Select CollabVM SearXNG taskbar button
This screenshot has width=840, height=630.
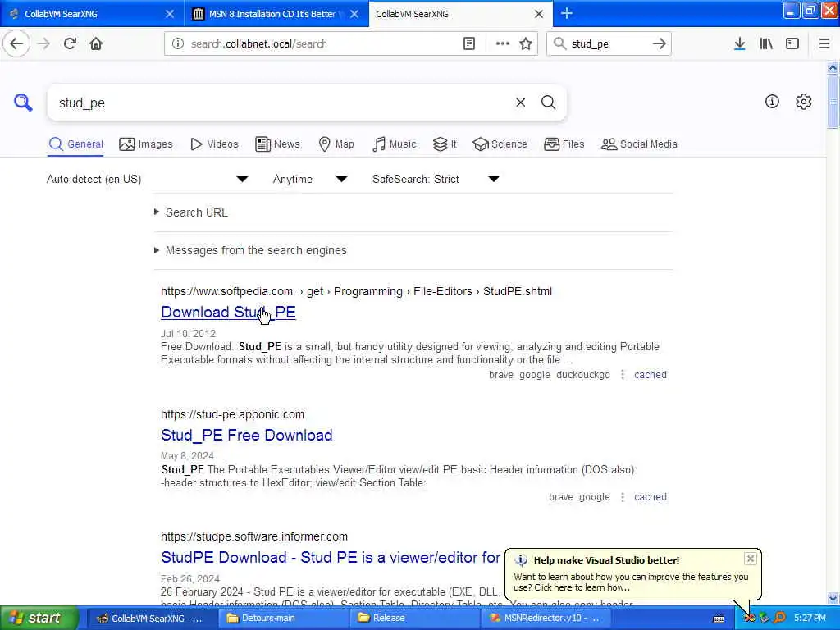[x=152, y=619]
